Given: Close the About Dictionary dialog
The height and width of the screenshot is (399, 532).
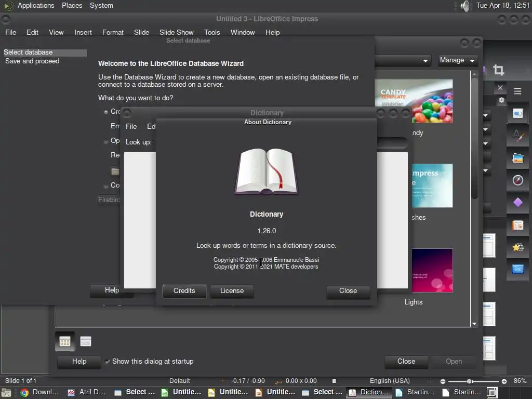Looking at the screenshot, I should [x=348, y=291].
